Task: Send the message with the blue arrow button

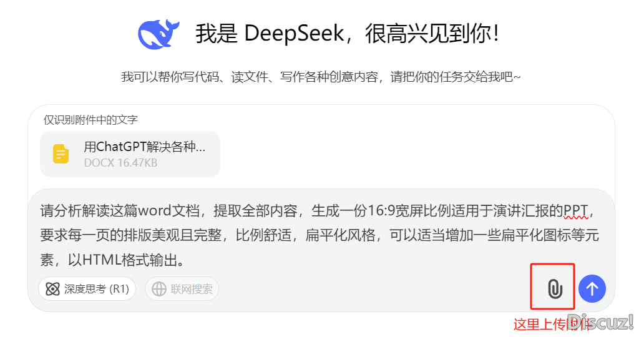Action: point(592,288)
